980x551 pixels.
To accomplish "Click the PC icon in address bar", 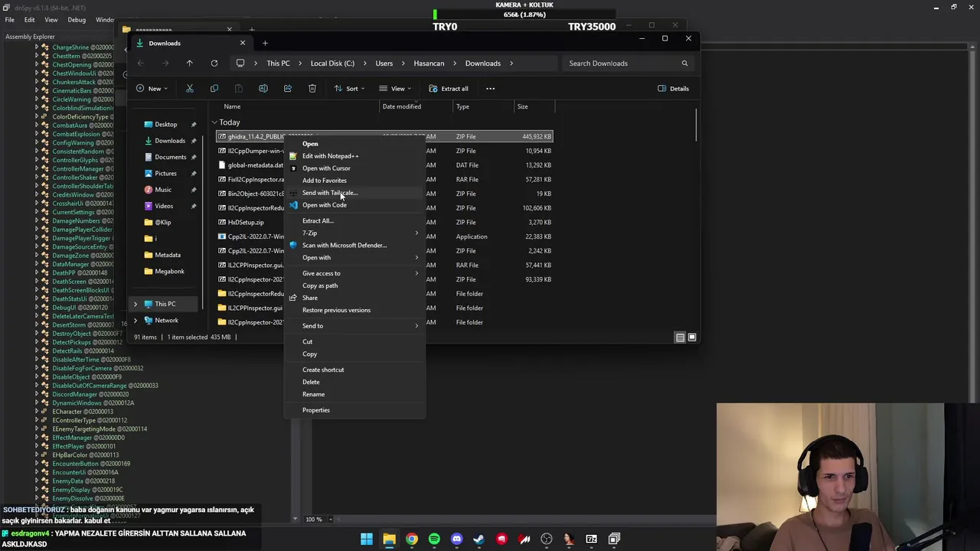I will pyautogui.click(x=240, y=64).
